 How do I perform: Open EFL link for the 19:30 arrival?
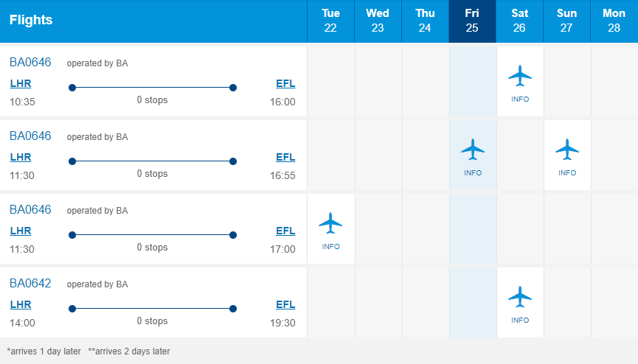pyautogui.click(x=285, y=304)
